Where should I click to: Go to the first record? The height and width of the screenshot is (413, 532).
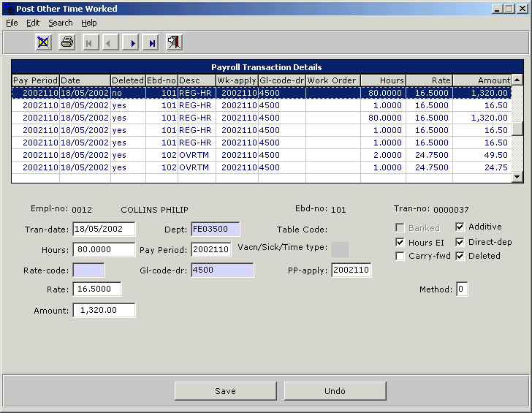(90, 42)
